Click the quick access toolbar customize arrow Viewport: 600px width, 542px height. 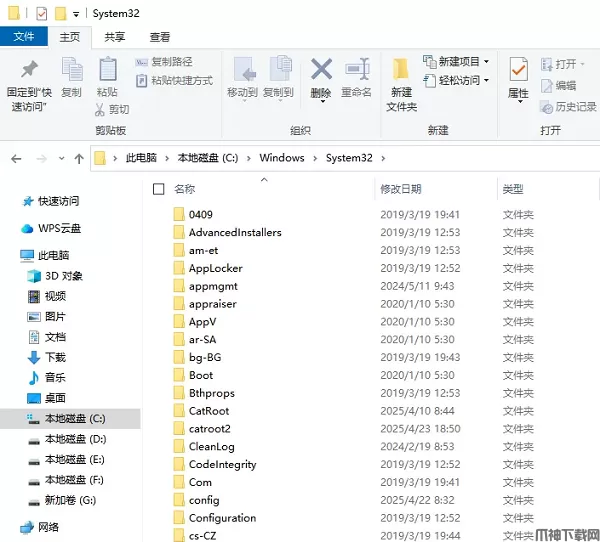[x=76, y=15]
